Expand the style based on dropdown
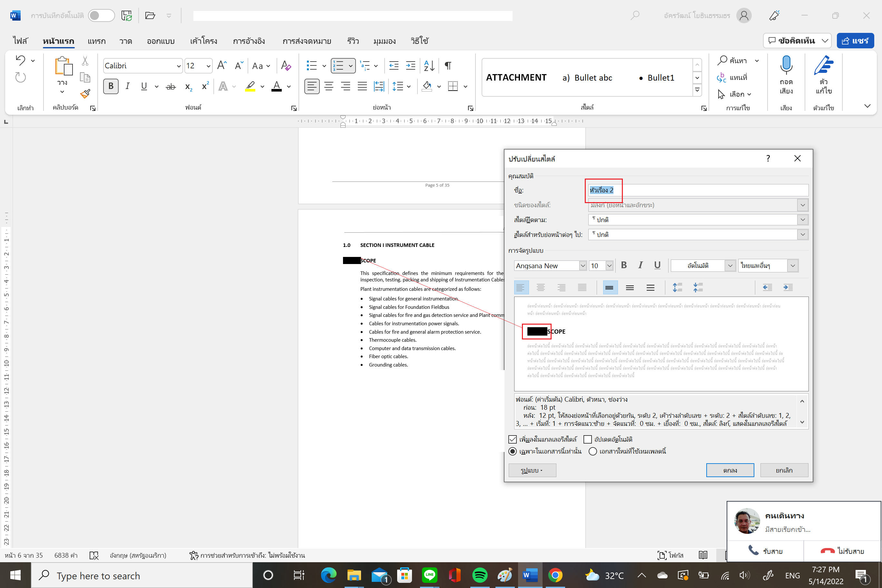Image resolution: width=882 pixels, height=588 pixels. pyautogui.click(x=802, y=220)
